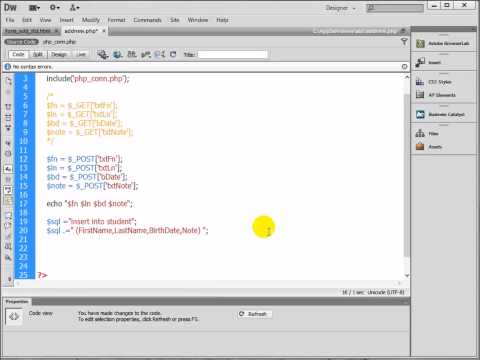Open the Layout dropdown in title bar

tap(35, 7)
